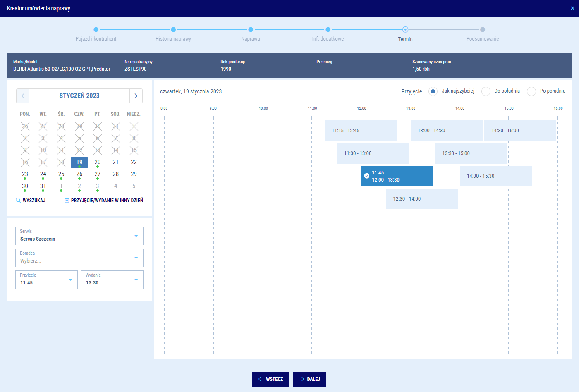Expand the Serwis dropdown

tap(136, 236)
